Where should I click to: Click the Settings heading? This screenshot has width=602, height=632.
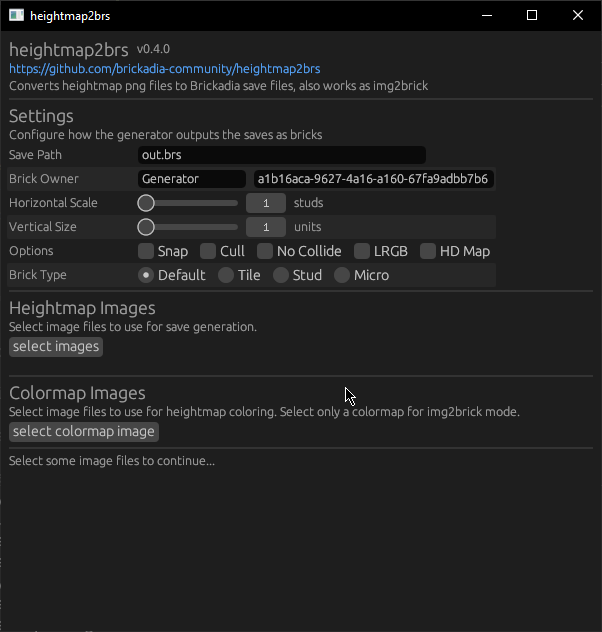pos(41,116)
